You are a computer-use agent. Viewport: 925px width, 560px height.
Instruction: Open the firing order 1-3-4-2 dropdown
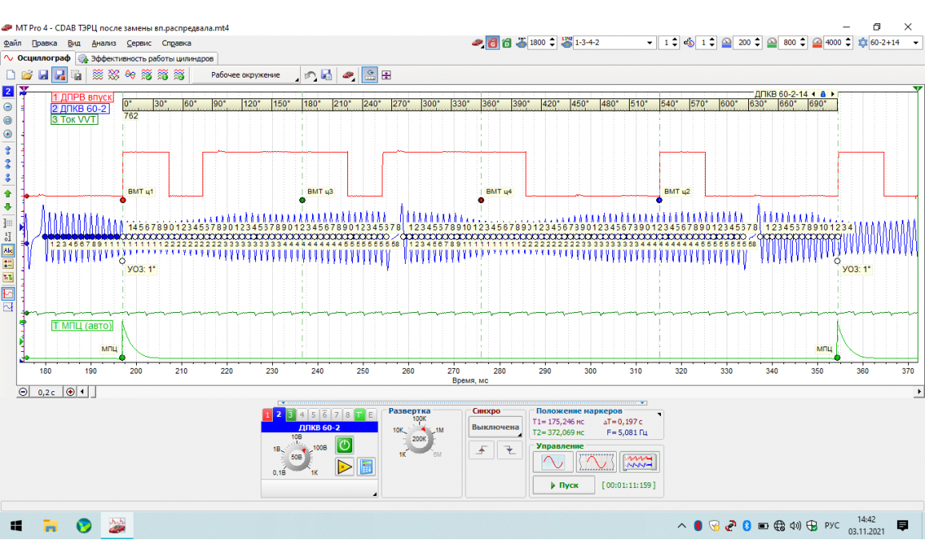(648, 42)
